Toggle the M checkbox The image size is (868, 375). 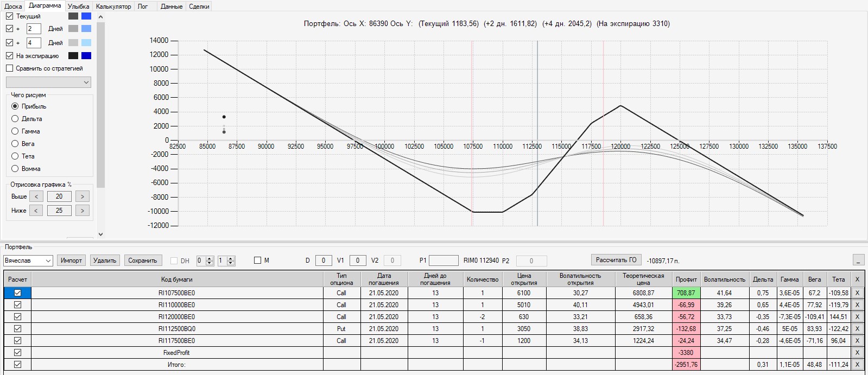coord(258,260)
